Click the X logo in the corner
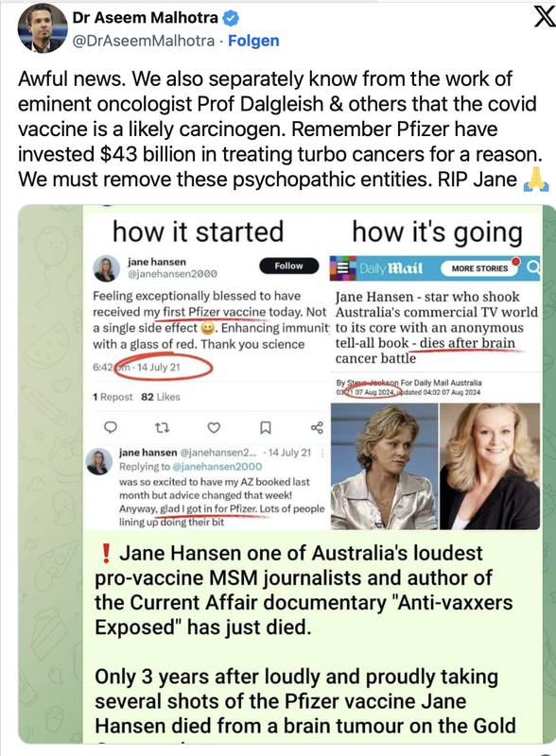556x756 pixels. (544, 17)
